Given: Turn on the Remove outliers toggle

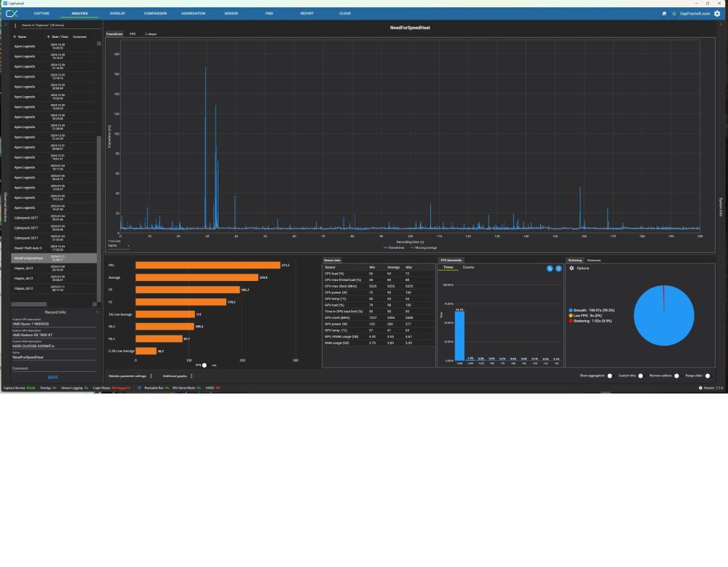Looking at the screenshot, I should pos(676,376).
